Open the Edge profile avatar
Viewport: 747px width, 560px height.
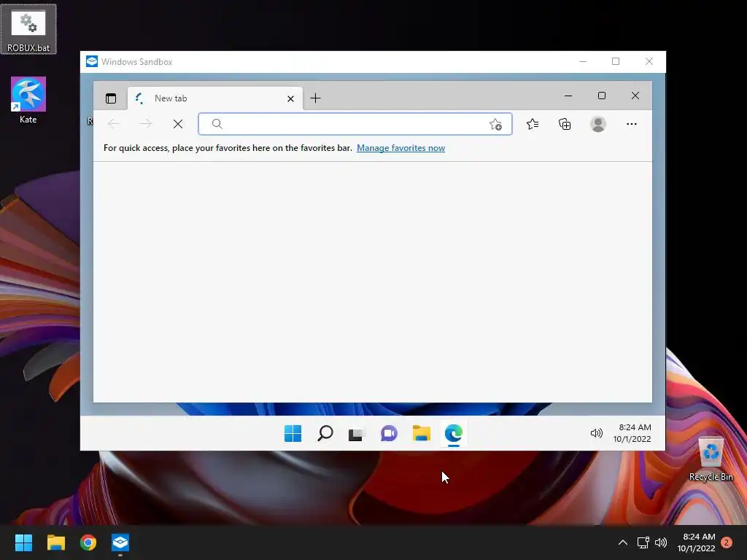[x=598, y=124]
